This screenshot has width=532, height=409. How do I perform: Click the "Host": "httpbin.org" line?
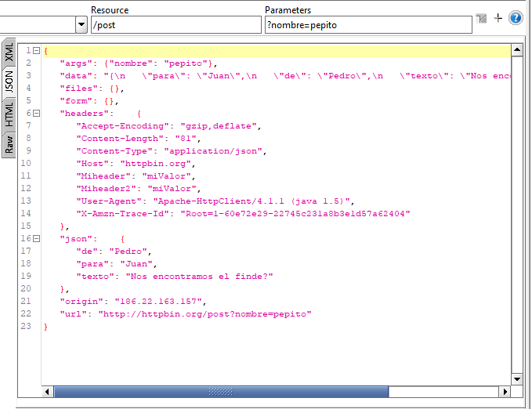tap(136, 164)
